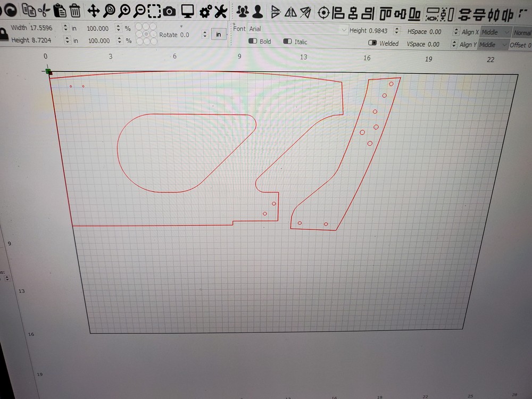Click the Align bottom edges icon

[414, 14]
